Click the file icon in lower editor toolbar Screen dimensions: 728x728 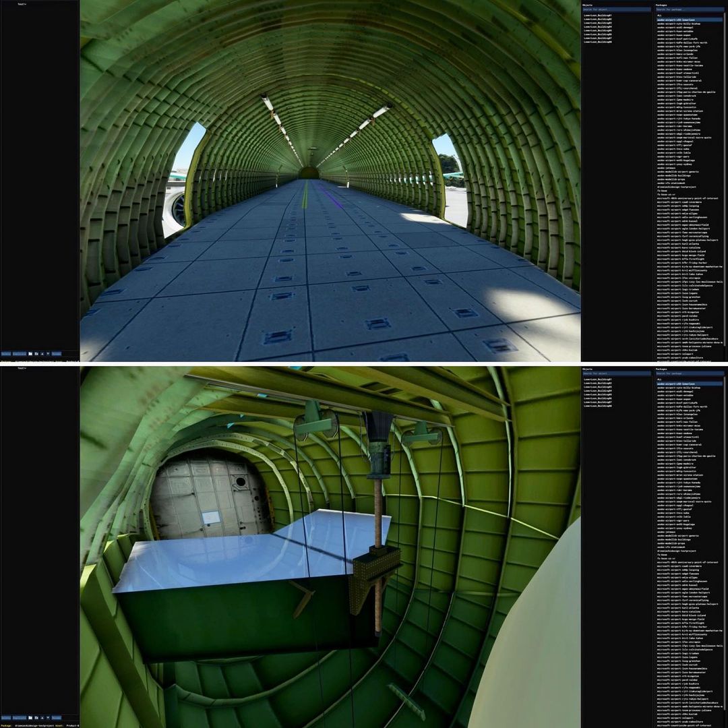coord(30,717)
